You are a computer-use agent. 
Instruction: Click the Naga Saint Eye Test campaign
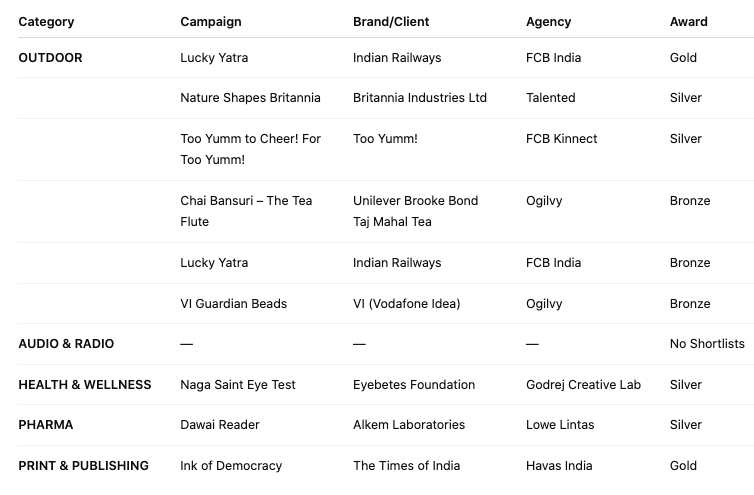(x=238, y=385)
